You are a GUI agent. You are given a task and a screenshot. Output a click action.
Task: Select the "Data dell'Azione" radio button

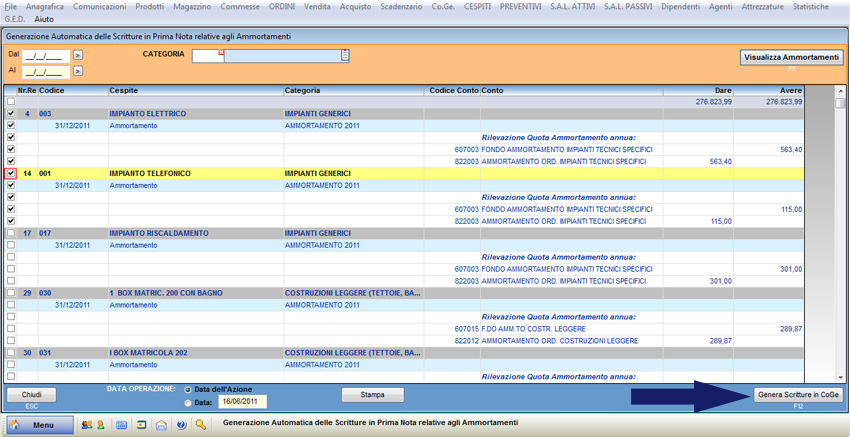point(189,389)
